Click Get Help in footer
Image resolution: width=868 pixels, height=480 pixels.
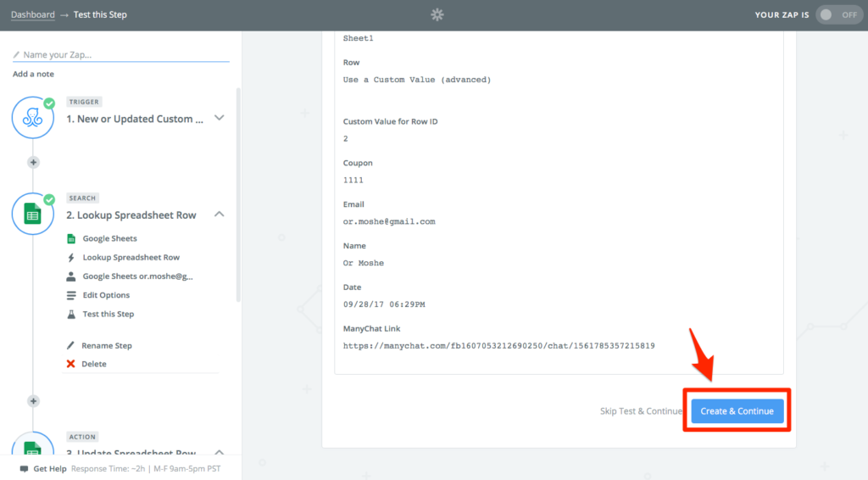point(50,469)
